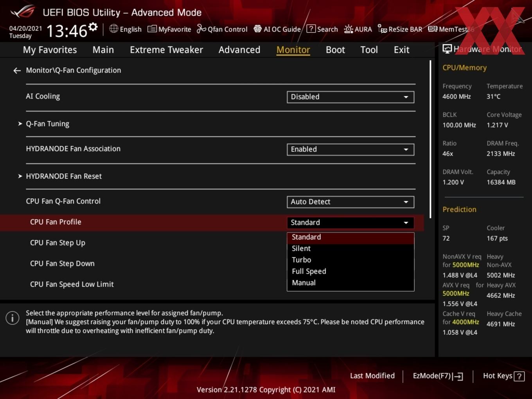The height and width of the screenshot is (399, 532).
Task: Open AURA lighting icon
Action: click(x=348, y=29)
